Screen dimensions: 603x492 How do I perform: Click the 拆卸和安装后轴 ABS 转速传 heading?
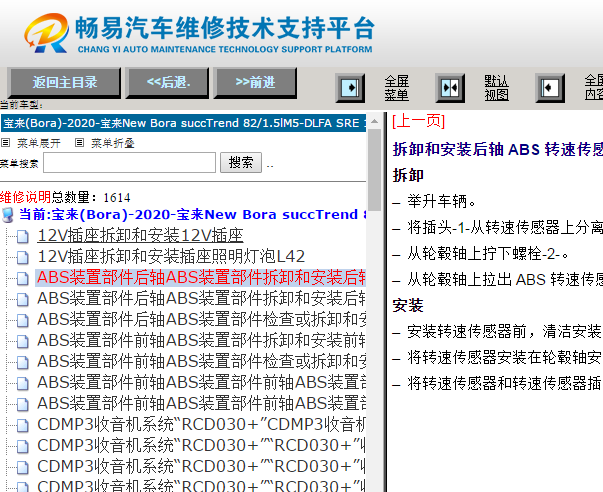[498, 149]
